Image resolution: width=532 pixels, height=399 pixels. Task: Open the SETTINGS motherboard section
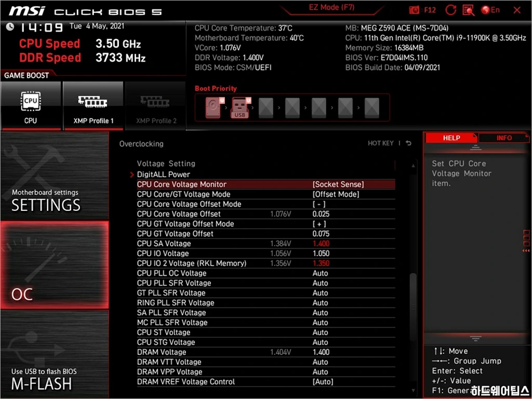55,177
